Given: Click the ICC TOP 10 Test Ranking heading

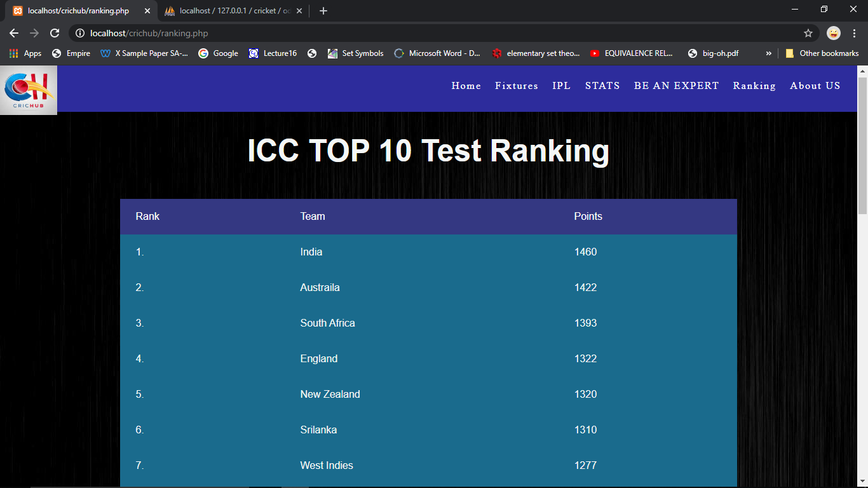Looking at the screenshot, I should [428, 151].
